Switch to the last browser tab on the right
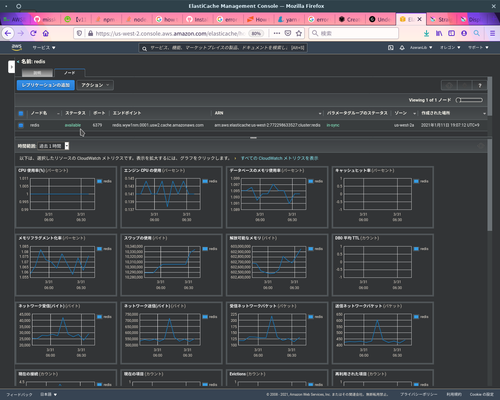Viewport: 500px width, 400px height. coord(471,19)
